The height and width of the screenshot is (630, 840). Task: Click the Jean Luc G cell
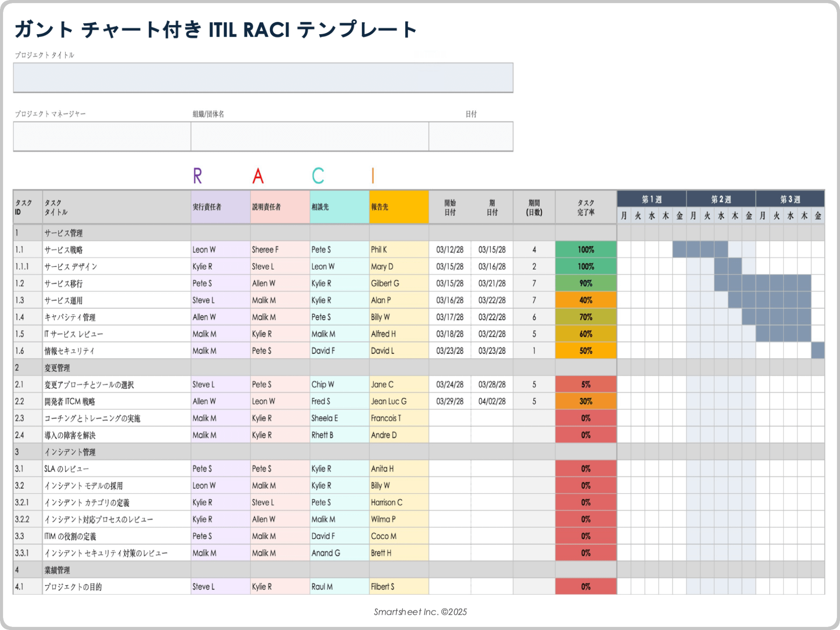[399, 401]
